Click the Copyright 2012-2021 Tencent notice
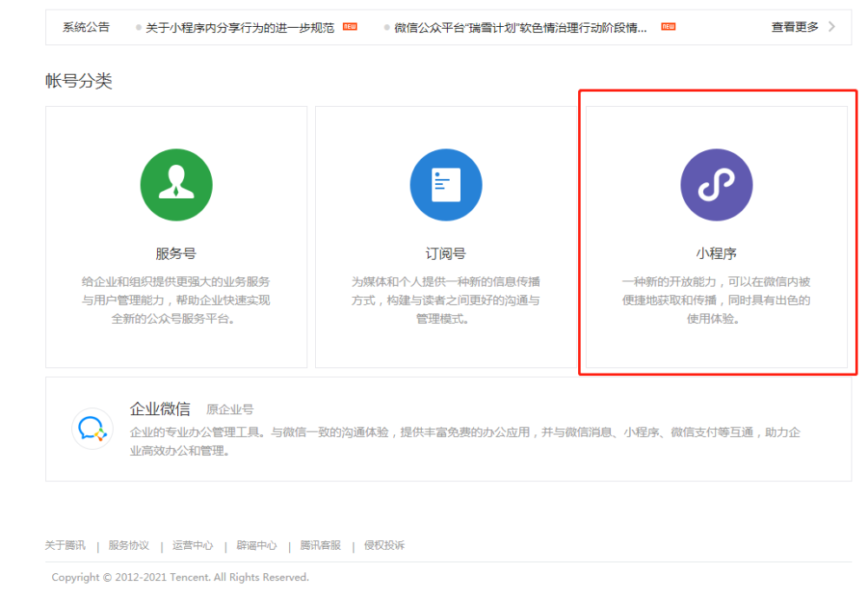The height and width of the screenshot is (601, 868). tap(181, 578)
